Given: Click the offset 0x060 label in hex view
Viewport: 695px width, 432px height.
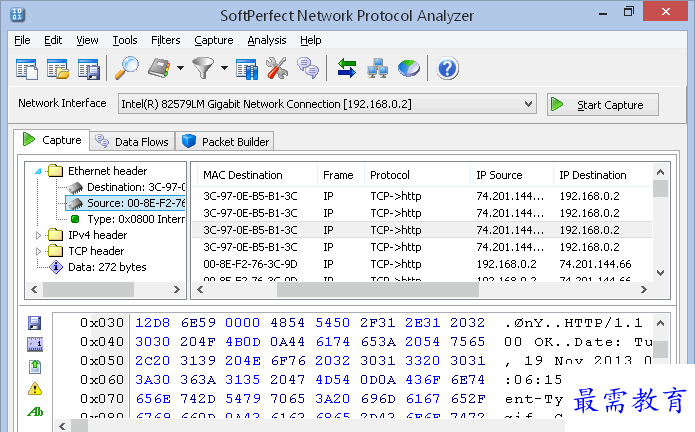Looking at the screenshot, I should point(102,380).
